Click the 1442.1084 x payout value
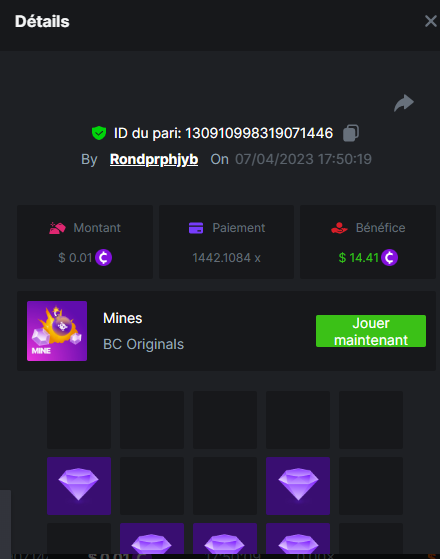Image resolution: width=440 pixels, height=559 pixels. (226, 257)
